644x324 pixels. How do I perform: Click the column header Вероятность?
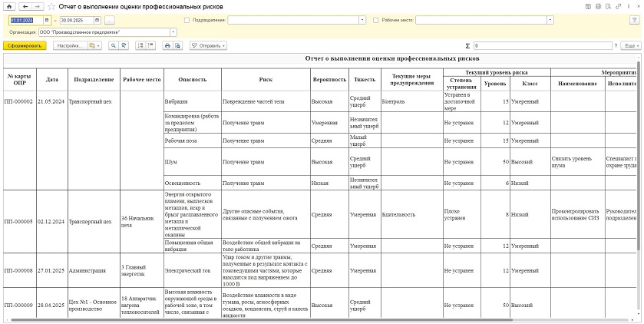click(329, 80)
